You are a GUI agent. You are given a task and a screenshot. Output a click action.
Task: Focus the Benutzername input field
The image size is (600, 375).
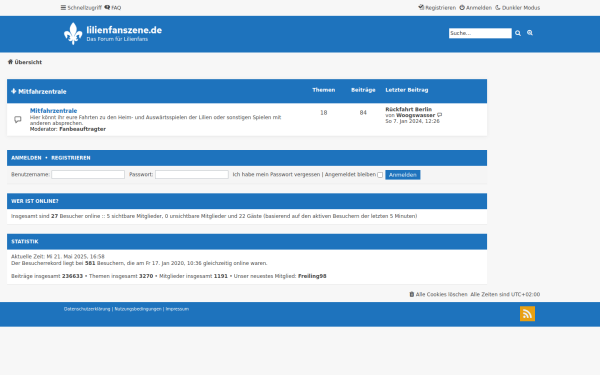pyautogui.click(x=88, y=174)
